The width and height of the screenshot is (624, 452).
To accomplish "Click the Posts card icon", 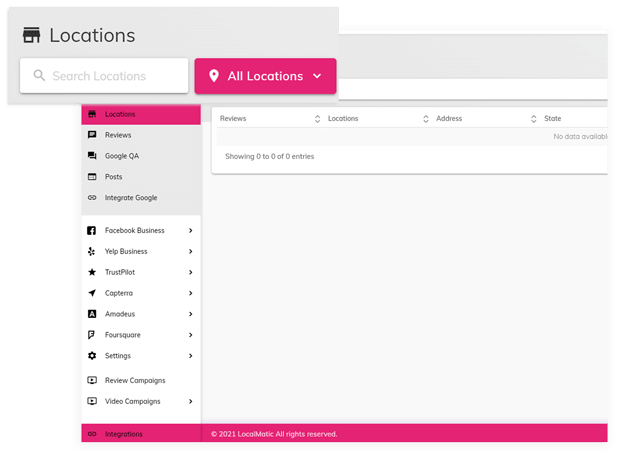I will (92, 177).
